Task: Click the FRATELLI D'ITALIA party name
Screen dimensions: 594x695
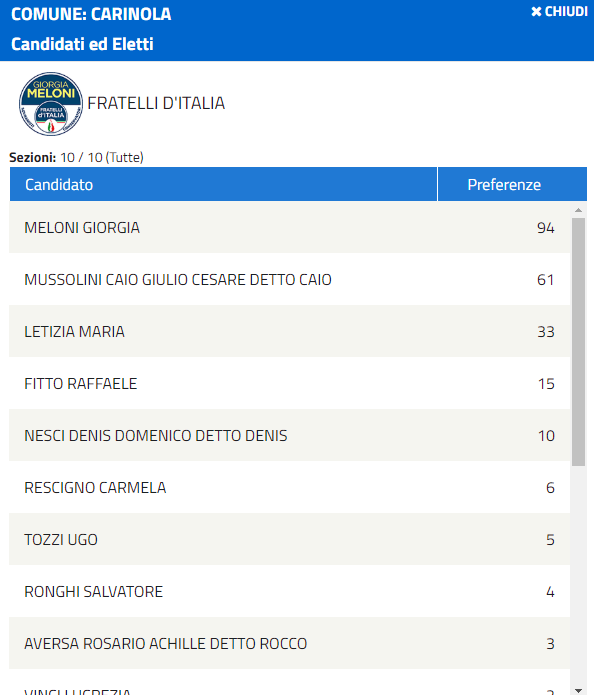Action: pyautogui.click(x=156, y=103)
